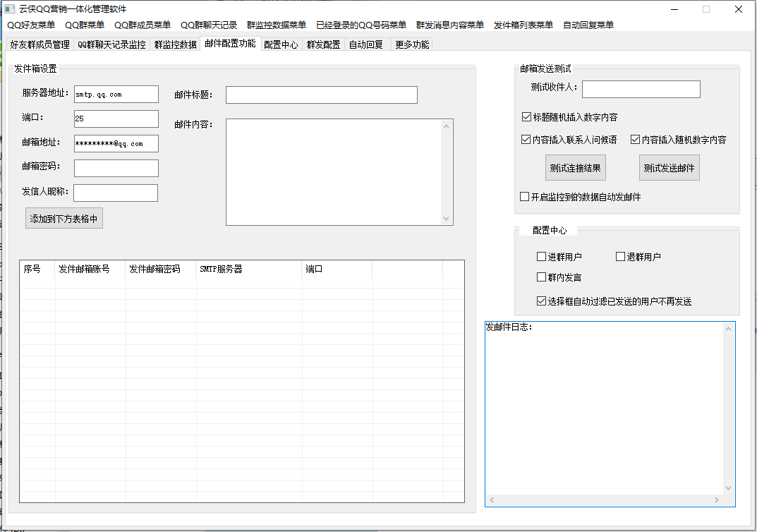Image resolution: width=757 pixels, height=532 pixels.
Task: Switch to the 好友群成员管理 tab
Action: click(x=40, y=44)
